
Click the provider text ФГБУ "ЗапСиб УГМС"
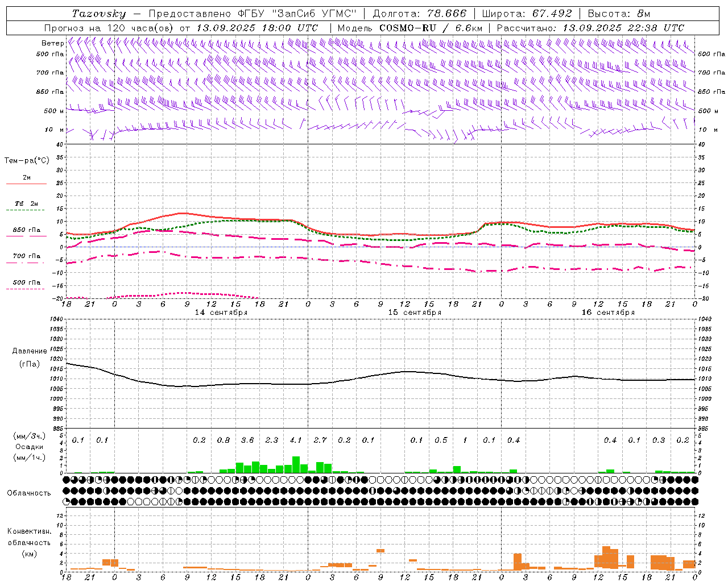(297, 14)
